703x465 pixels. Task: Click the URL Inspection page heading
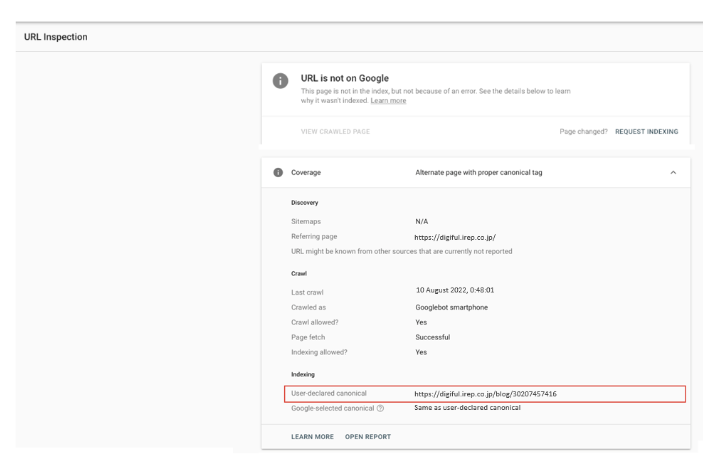[57, 38]
